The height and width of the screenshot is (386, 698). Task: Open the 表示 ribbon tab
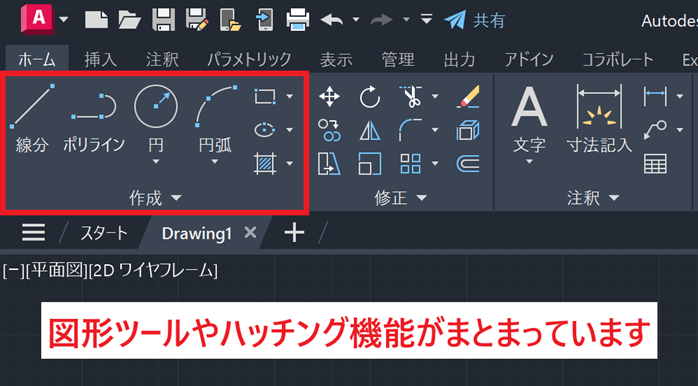[336, 59]
